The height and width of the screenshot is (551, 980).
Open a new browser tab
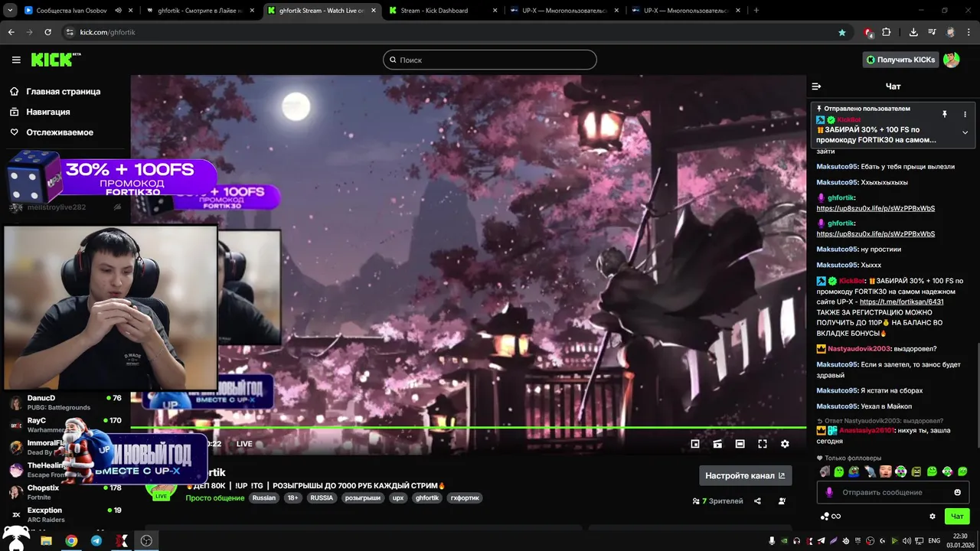tap(756, 11)
